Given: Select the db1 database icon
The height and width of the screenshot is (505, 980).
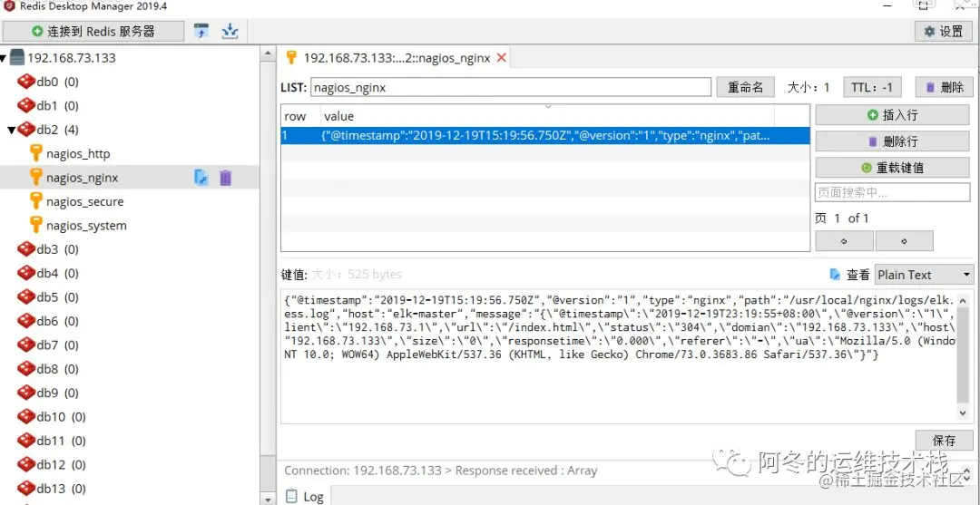Looking at the screenshot, I should (x=26, y=105).
